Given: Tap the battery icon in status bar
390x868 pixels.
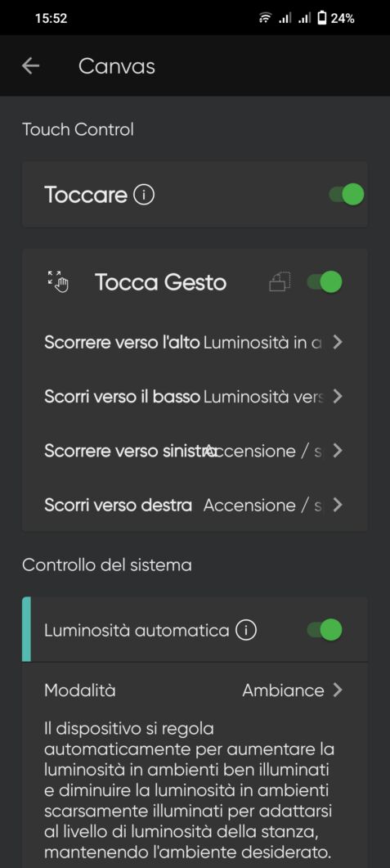Looking at the screenshot, I should [321, 18].
